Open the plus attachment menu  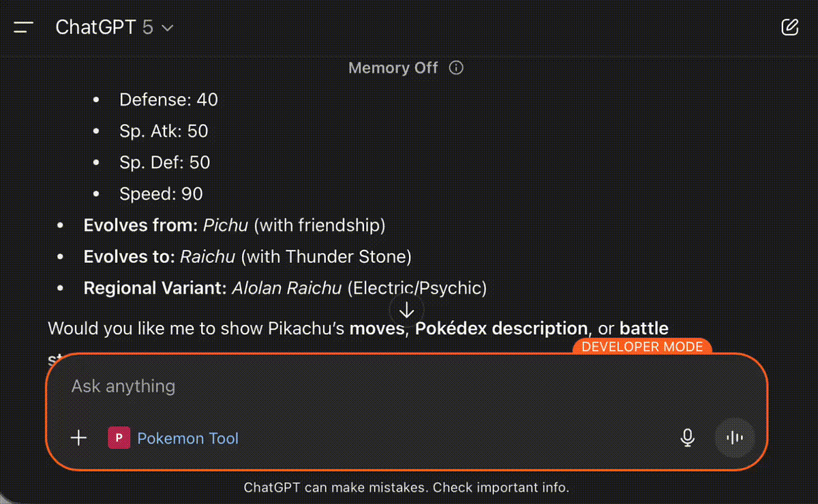79,438
